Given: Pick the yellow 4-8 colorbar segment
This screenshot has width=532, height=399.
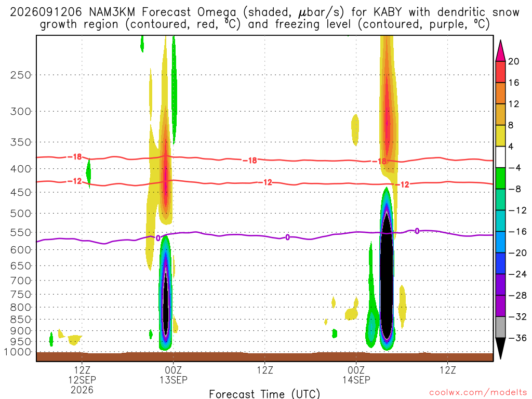Looking at the screenshot, I should click(x=500, y=136).
